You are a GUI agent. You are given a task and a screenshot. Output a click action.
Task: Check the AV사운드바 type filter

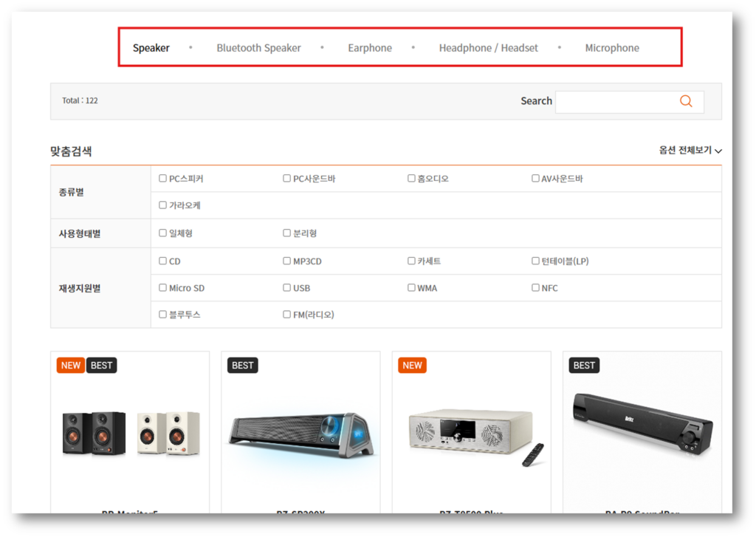click(536, 178)
